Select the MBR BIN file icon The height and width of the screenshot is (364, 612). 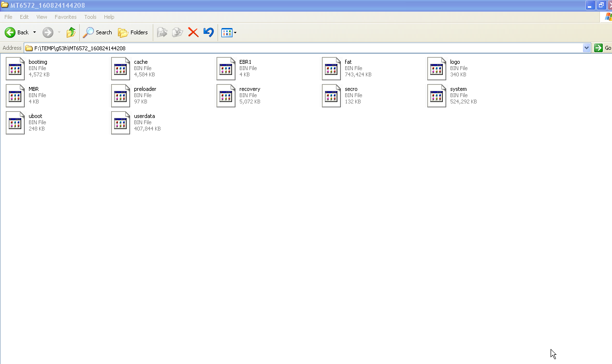coord(15,96)
